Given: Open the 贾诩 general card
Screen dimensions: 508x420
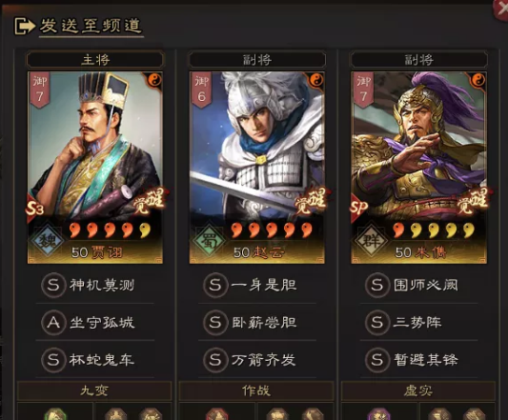Looking at the screenshot, I should click(95, 168).
